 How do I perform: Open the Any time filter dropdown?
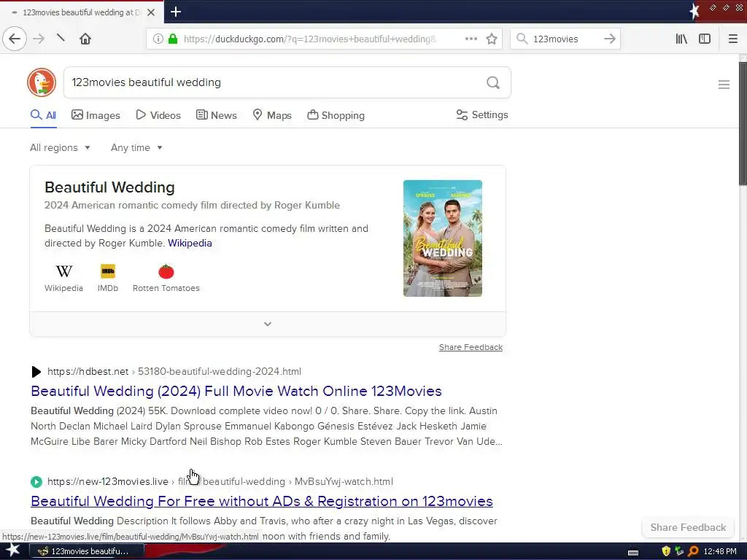point(136,147)
